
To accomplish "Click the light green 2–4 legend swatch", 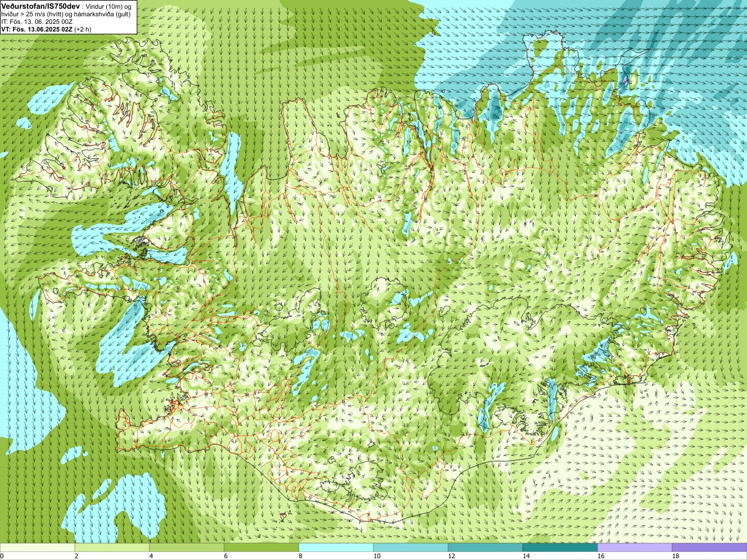I will pos(112,548).
